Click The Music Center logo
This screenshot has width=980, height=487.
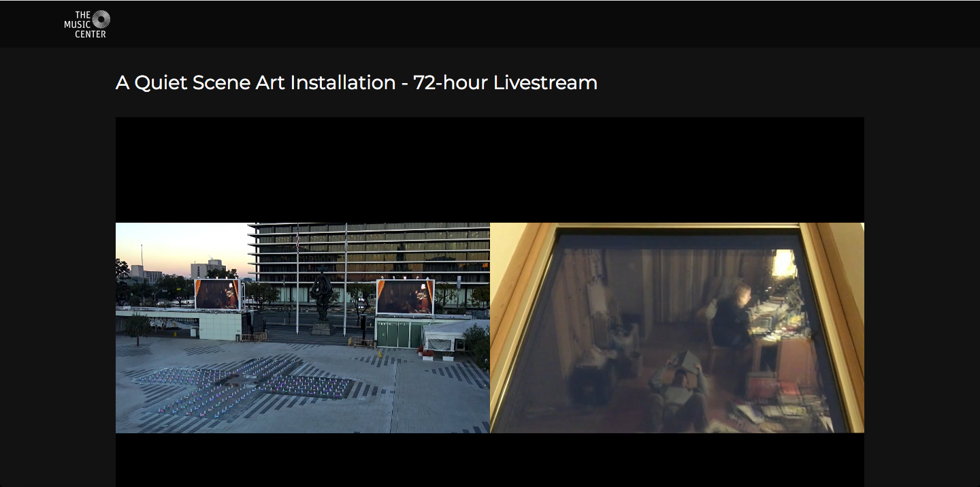pos(87,24)
